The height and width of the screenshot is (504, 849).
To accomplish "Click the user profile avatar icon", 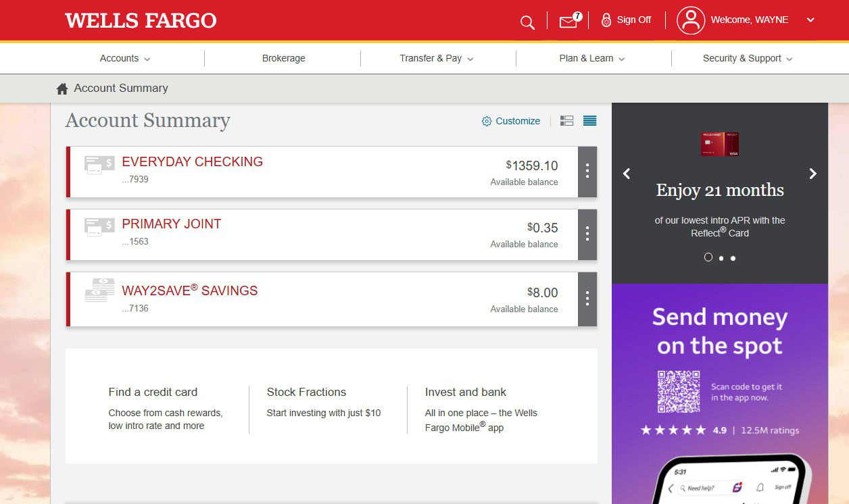I will coord(690,20).
